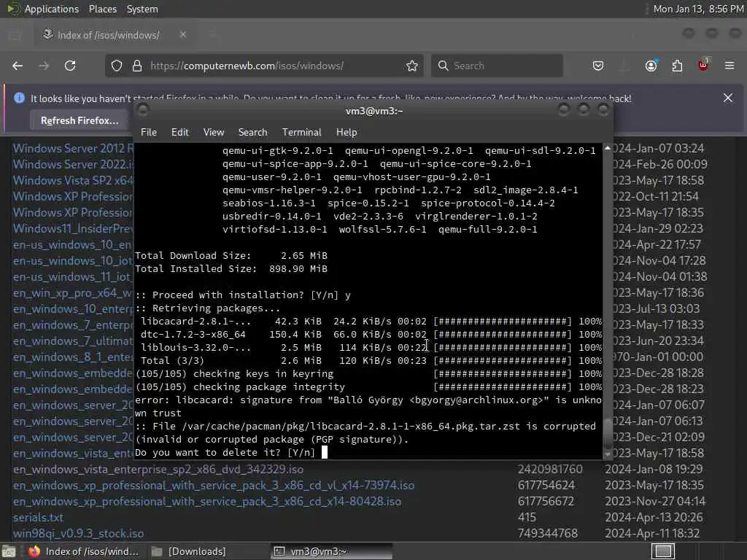This screenshot has width=747, height=560.
Task: Click the search magnifier icon
Action: (443, 66)
